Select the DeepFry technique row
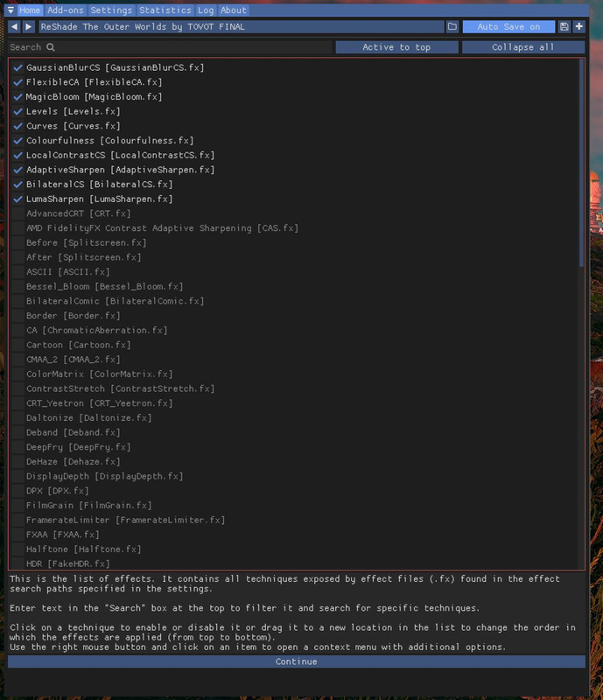The image size is (603, 700). (x=79, y=447)
